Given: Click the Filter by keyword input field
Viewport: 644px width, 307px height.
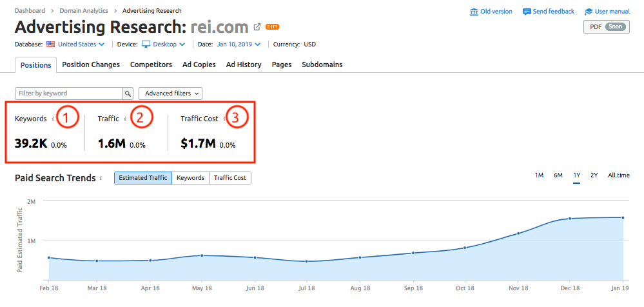Looking at the screenshot, I should tap(68, 94).
